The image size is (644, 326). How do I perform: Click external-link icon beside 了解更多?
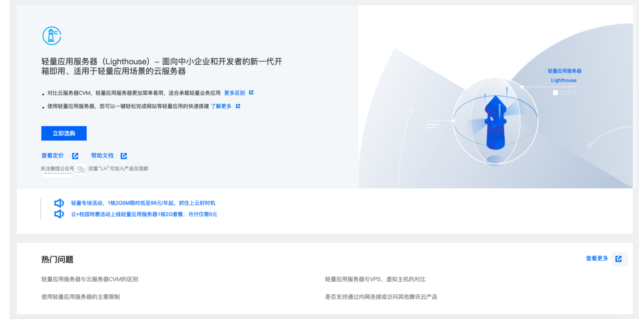point(238,106)
